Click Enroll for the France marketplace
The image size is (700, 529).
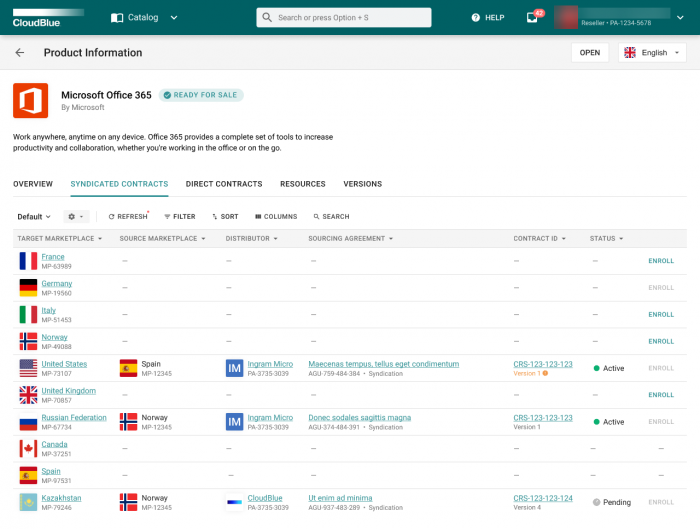pyautogui.click(x=661, y=261)
